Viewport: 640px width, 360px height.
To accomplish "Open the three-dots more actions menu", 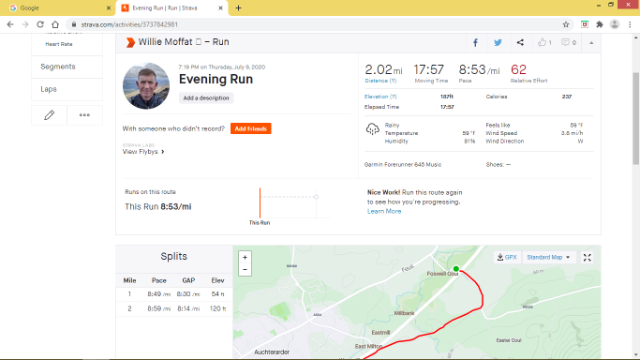I will tap(84, 115).
